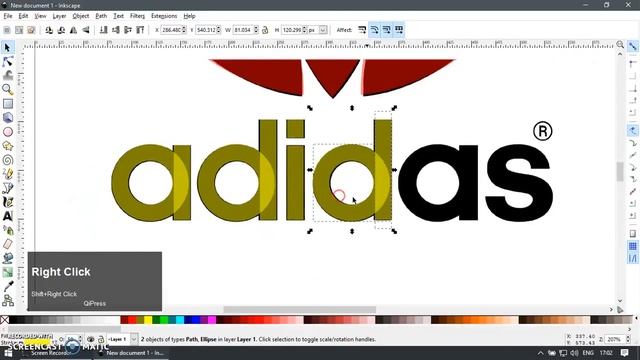The image size is (640, 360).
Task: Click Select all objects icon
Action: click(x=7, y=30)
